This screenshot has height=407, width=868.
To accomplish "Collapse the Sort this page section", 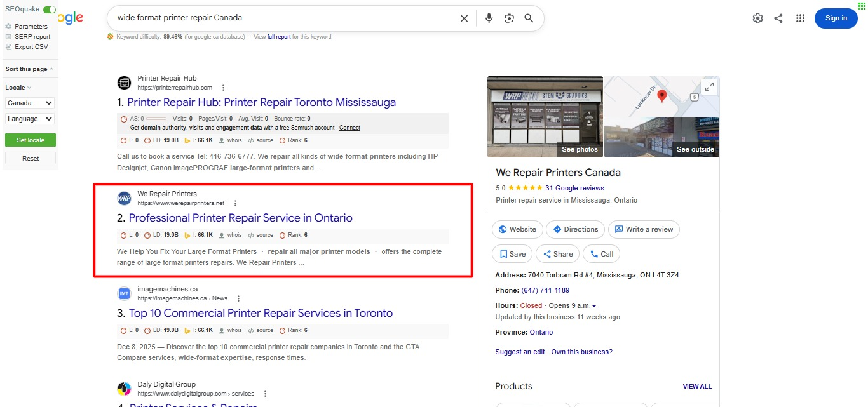I will coord(51,69).
